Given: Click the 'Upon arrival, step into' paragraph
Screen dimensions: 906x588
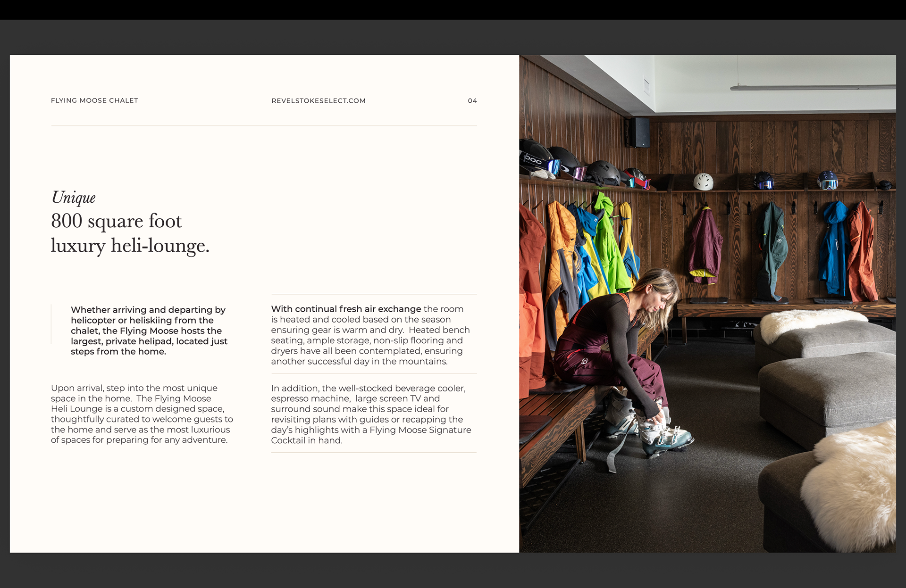Looking at the screenshot, I should pos(142,414).
